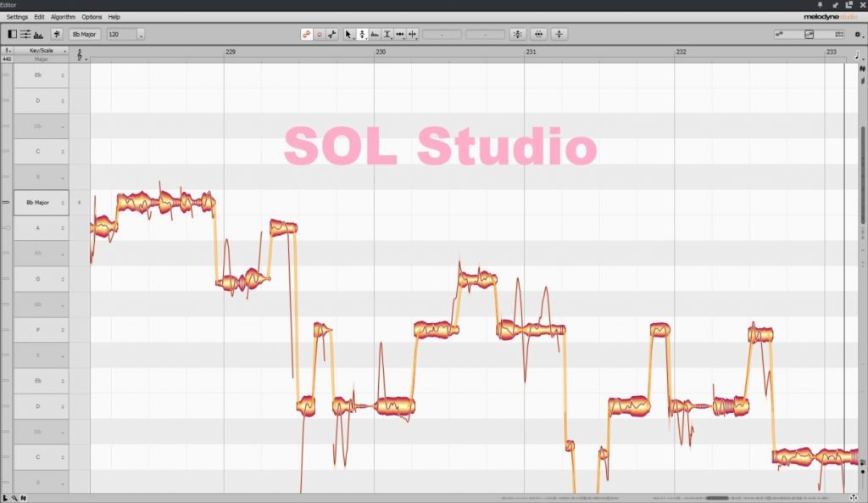Screen dimensions: 868x503
Task: Select the Note Separation tool
Action: pyautogui.click(x=414, y=34)
